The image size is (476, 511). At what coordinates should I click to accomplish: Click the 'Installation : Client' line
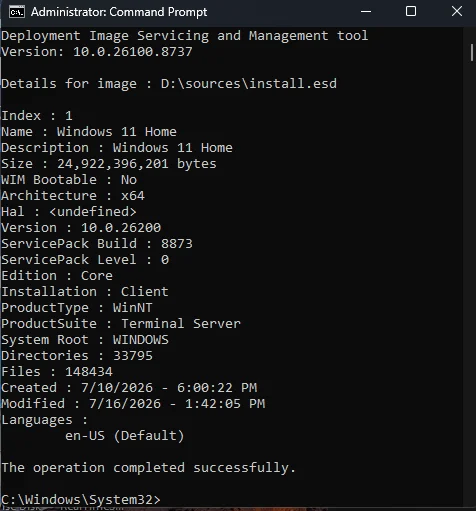pyautogui.click(x=85, y=292)
